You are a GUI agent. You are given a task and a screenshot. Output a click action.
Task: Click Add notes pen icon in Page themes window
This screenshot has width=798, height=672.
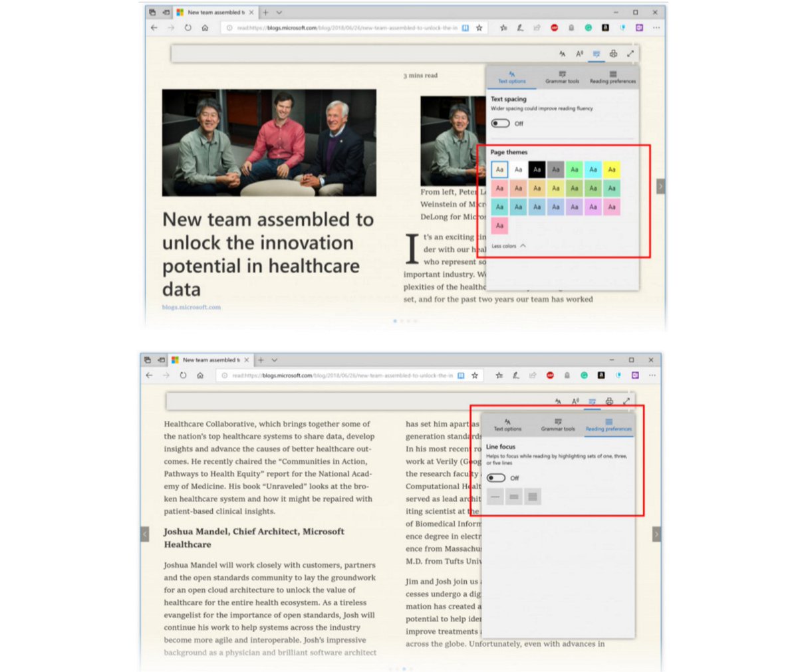click(x=520, y=28)
